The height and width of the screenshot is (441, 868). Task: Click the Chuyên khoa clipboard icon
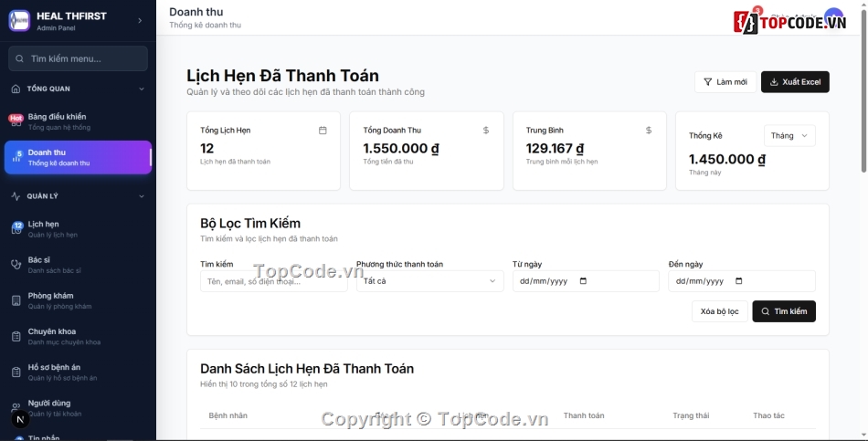click(16, 336)
